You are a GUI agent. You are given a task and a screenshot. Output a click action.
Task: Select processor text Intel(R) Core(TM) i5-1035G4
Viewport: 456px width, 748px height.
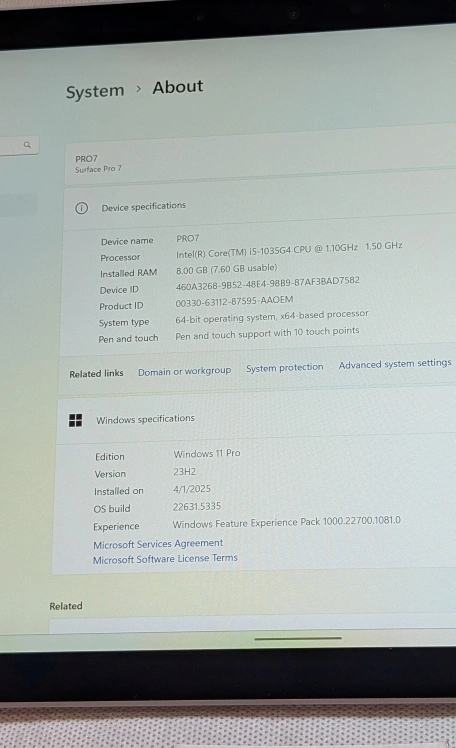(x=233, y=252)
